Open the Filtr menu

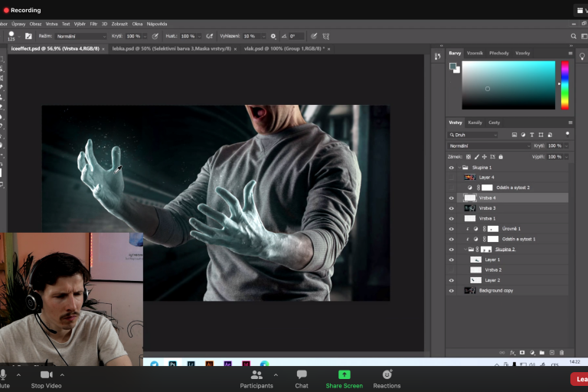(x=93, y=24)
